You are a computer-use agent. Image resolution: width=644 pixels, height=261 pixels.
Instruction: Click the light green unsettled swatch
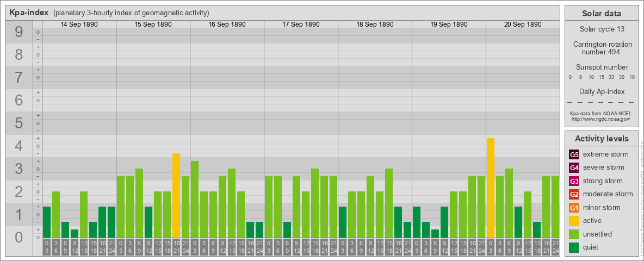574,234
